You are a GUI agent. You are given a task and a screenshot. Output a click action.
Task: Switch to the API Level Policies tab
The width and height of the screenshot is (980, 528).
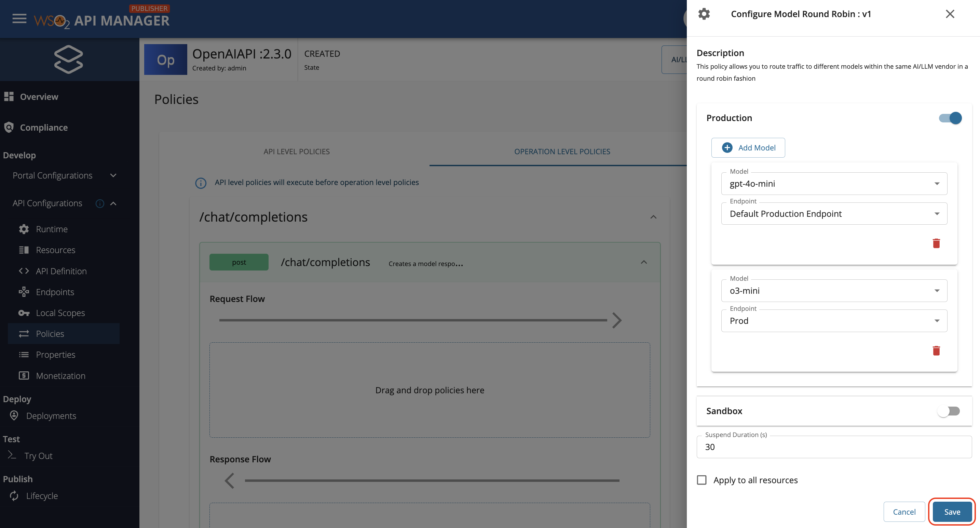(x=296, y=151)
